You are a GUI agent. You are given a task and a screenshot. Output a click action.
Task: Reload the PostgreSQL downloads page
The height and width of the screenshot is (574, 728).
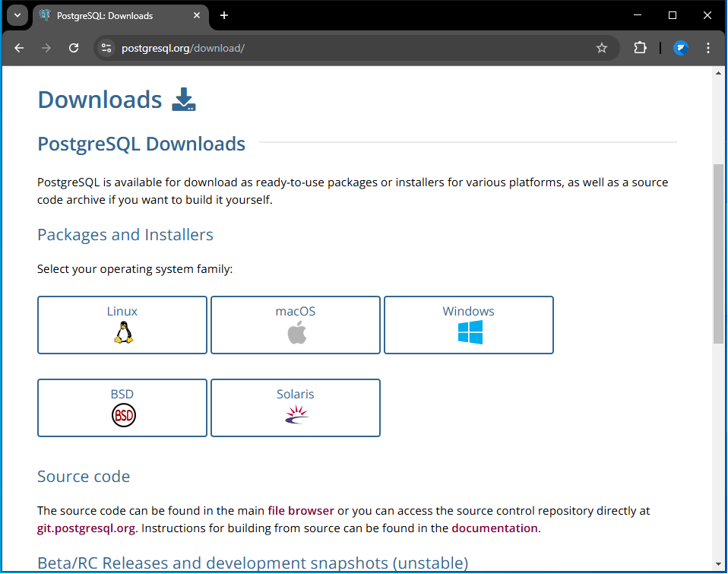(74, 48)
